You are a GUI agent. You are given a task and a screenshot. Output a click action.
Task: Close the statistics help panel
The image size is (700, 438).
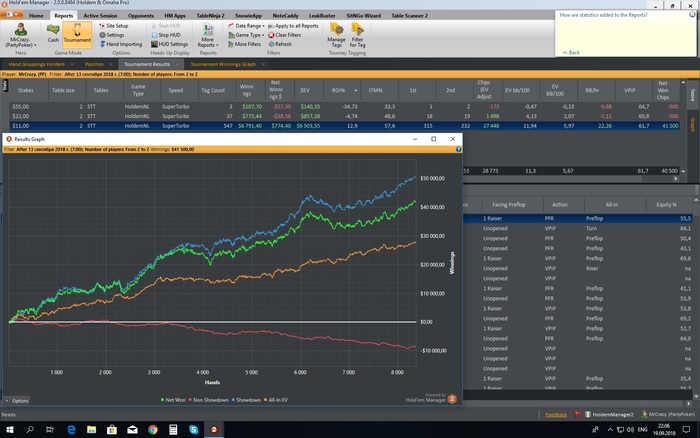[692, 14]
